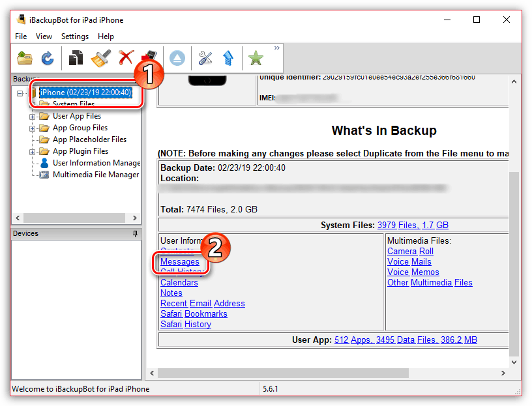
Task: Collapse the iPhone backup tree node
Action: [20, 93]
